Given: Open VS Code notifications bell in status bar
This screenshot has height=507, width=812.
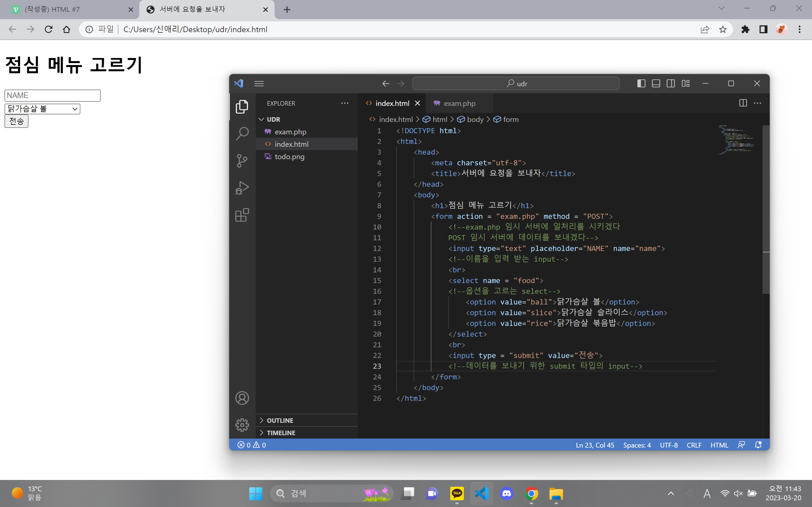Looking at the screenshot, I should pyautogui.click(x=758, y=445).
